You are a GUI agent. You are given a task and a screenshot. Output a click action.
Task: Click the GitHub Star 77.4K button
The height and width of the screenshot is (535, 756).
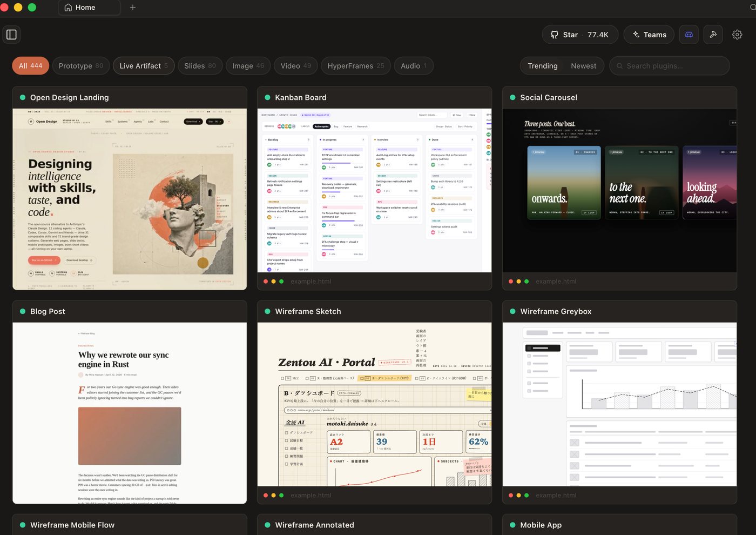coord(580,35)
